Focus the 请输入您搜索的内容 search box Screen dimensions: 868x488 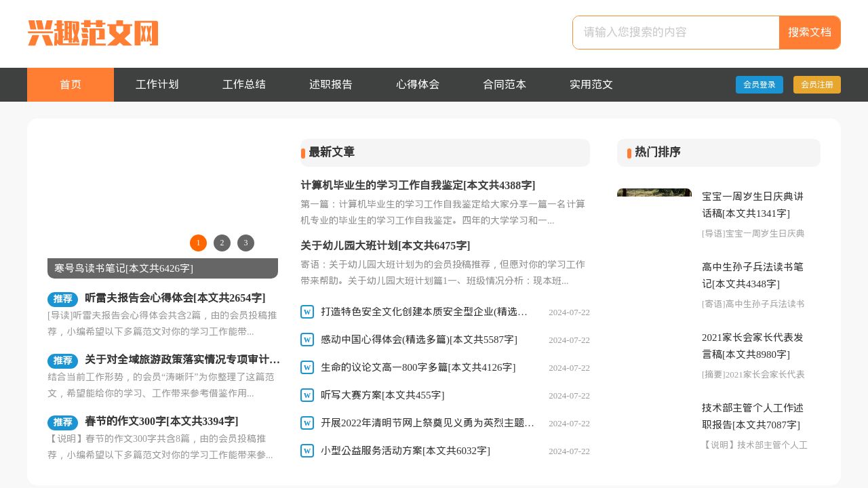[x=676, y=33]
